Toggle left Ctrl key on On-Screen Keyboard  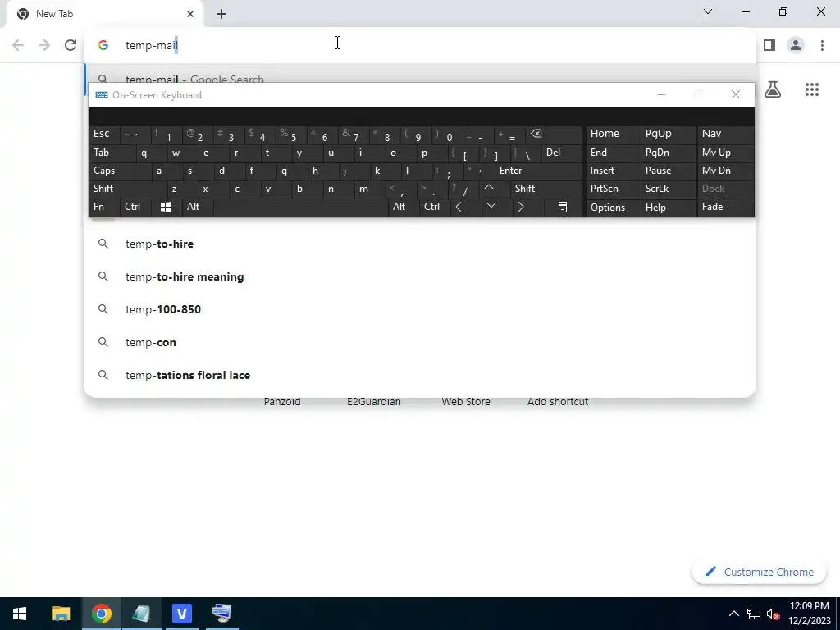[x=136, y=207]
